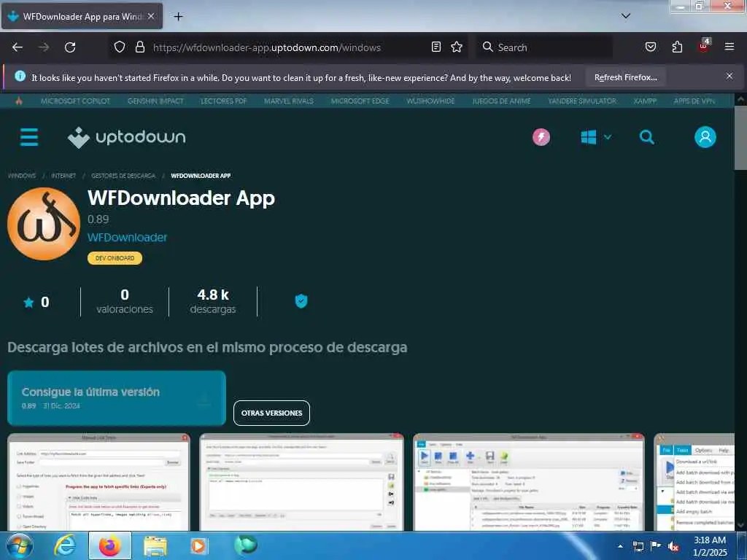Viewport: 747px width, 560px height.
Task: Open the Pocket save icon
Action: 650,47
